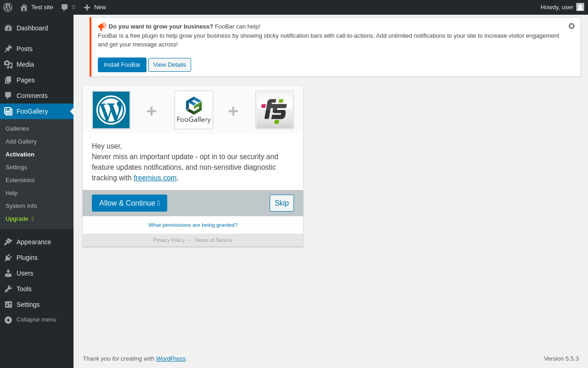Open the Posts menu
This screenshot has height=368, width=588.
[37, 49]
